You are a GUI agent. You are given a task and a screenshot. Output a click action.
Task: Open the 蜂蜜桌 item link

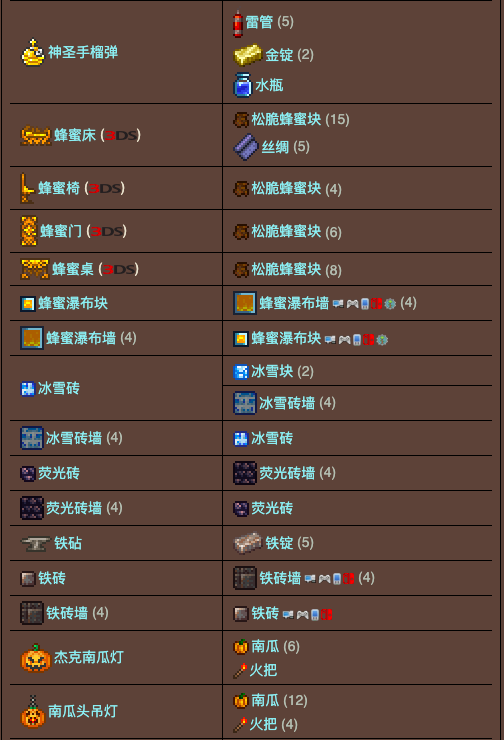[72, 269]
